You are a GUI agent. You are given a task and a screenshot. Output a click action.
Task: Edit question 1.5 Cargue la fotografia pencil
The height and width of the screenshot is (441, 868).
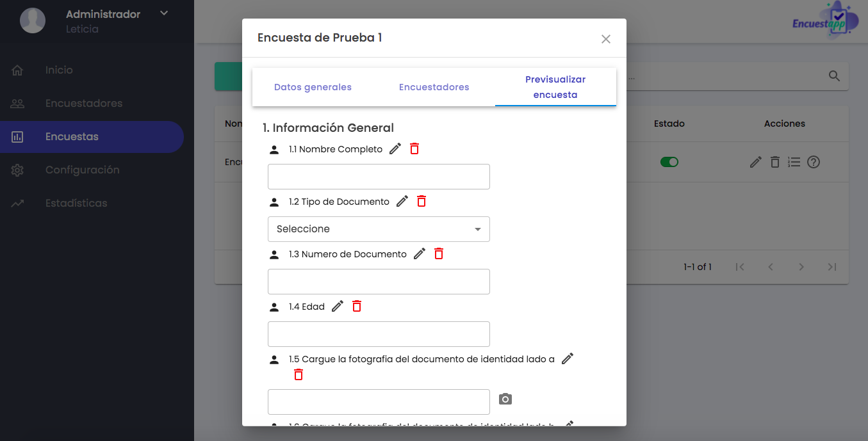pos(568,358)
